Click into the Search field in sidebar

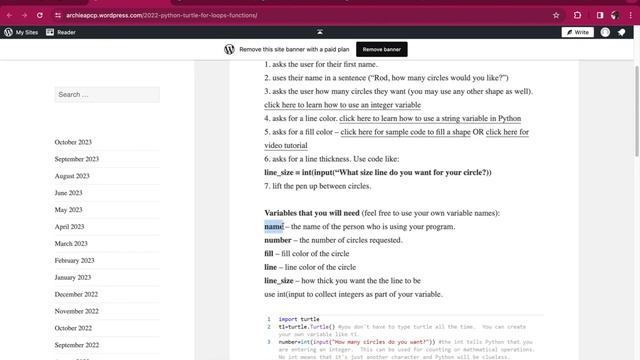pyautogui.click(x=107, y=94)
